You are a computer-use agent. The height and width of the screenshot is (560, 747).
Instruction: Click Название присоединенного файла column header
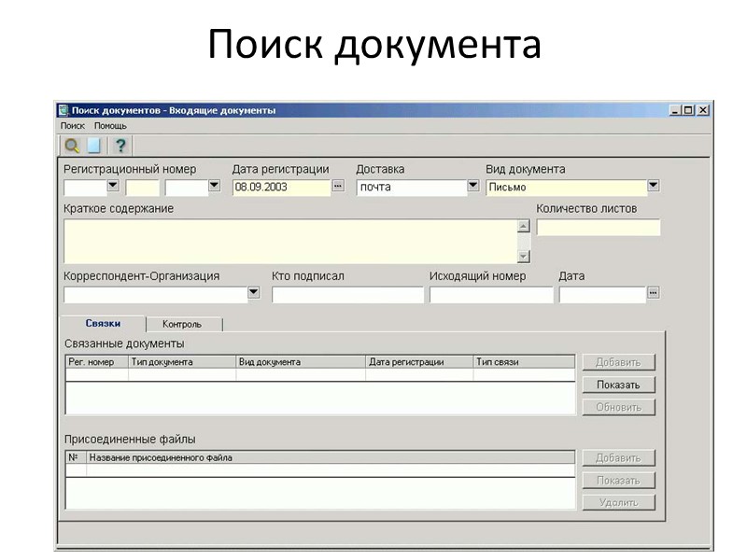[331, 457]
